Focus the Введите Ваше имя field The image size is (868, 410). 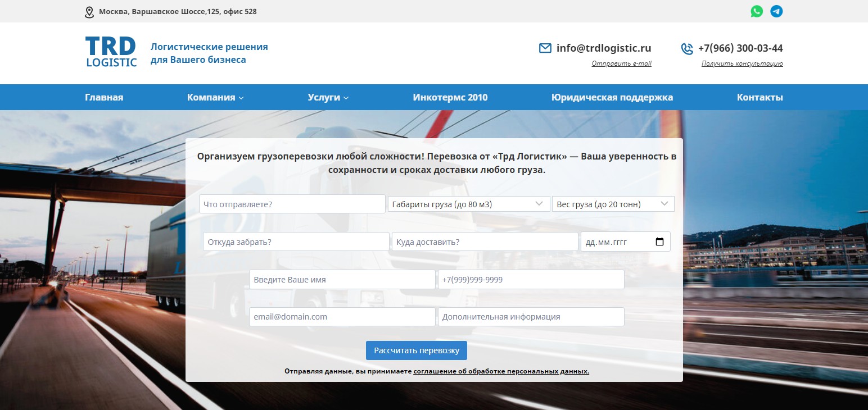(x=342, y=279)
